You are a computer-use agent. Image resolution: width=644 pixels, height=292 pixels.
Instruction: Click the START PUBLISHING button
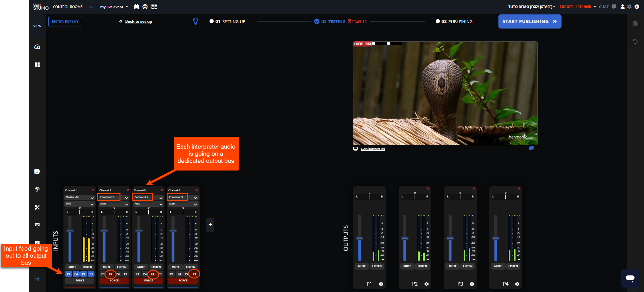click(530, 21)
